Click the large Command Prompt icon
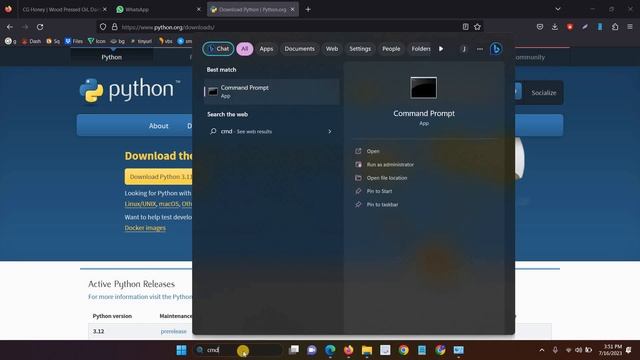640x360 pixels. (424, 88)
